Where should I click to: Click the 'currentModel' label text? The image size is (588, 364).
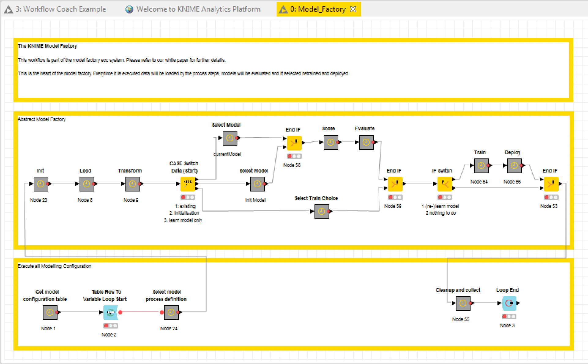point(227,154)
